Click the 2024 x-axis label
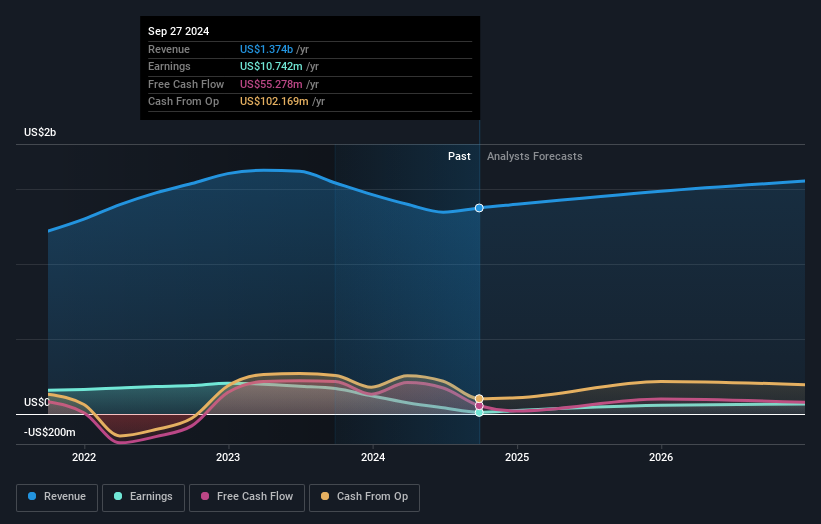This screenshot has width=821, height=524. (373, 457)
